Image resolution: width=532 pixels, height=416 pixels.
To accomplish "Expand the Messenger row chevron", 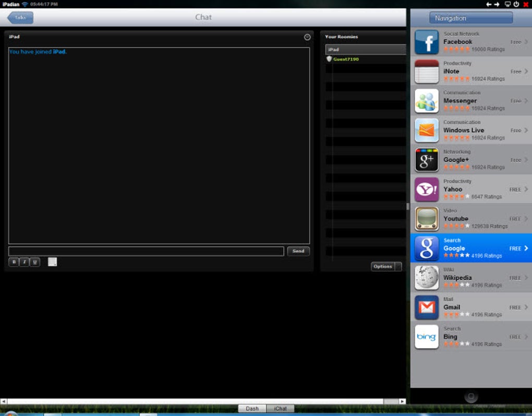I will coord(526,101).
